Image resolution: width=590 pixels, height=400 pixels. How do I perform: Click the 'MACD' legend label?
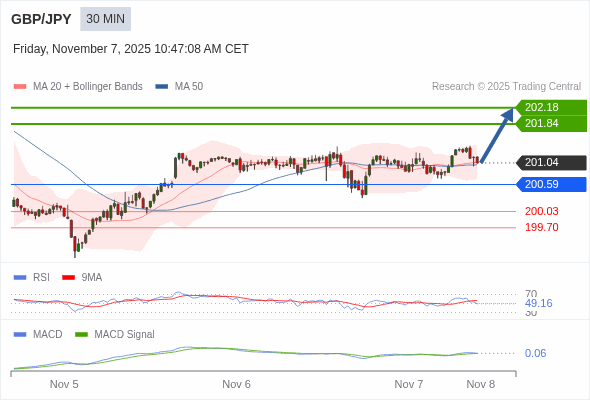click(x=47, y=335)
